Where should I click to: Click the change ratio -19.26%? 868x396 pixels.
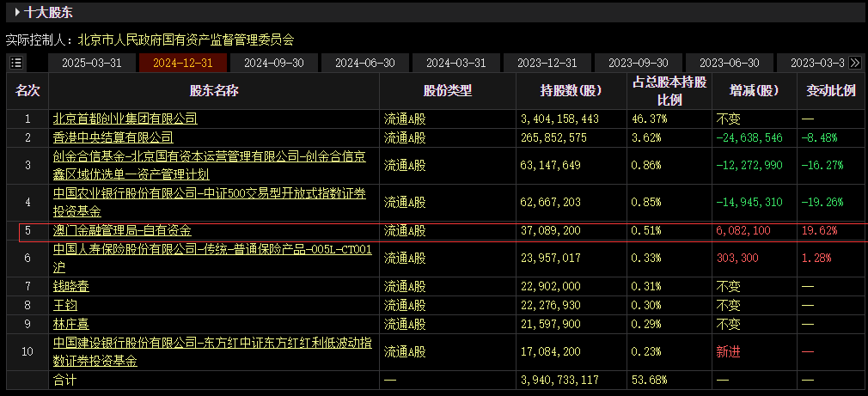click(x=822, y=202)
